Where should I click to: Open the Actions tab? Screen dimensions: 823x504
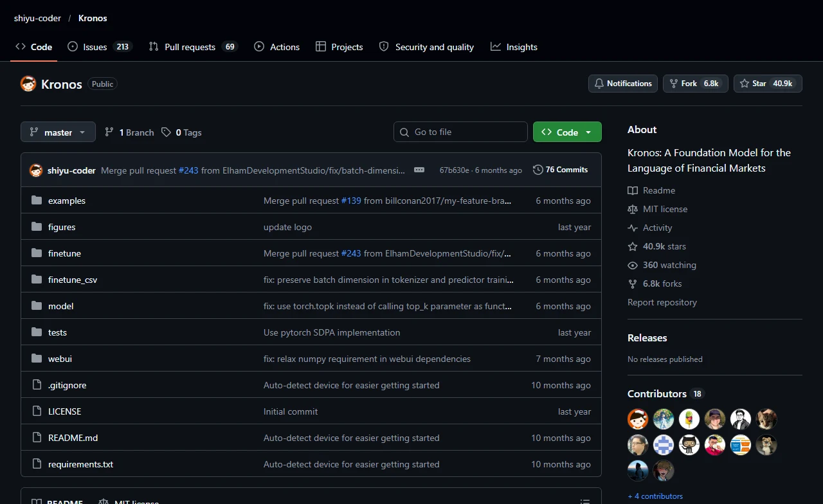tap(276, 47)
